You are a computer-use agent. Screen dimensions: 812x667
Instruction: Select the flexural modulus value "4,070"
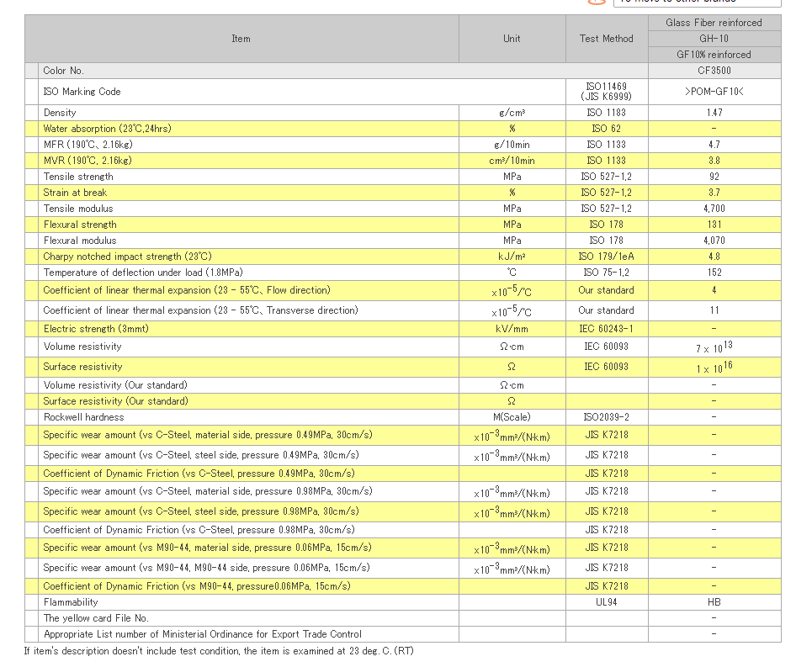[x=714, y=241]
